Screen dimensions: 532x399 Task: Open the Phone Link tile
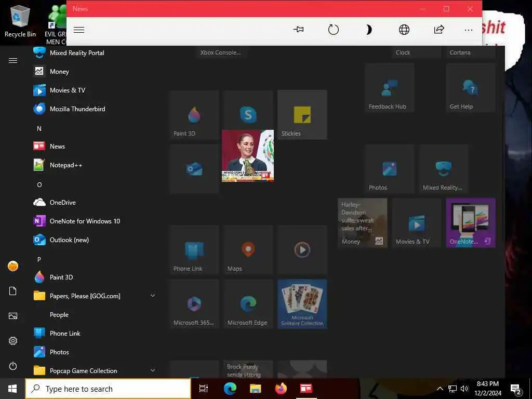pos(194,250)
